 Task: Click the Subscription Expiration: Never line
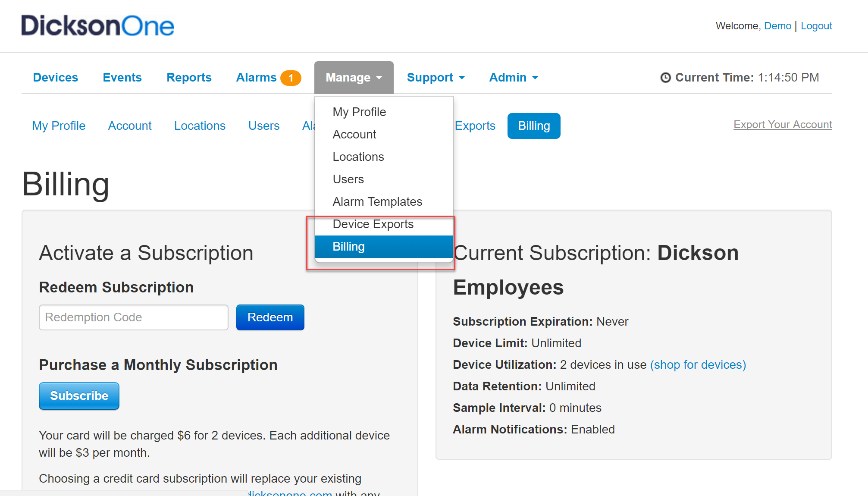[x=540, y=322]
